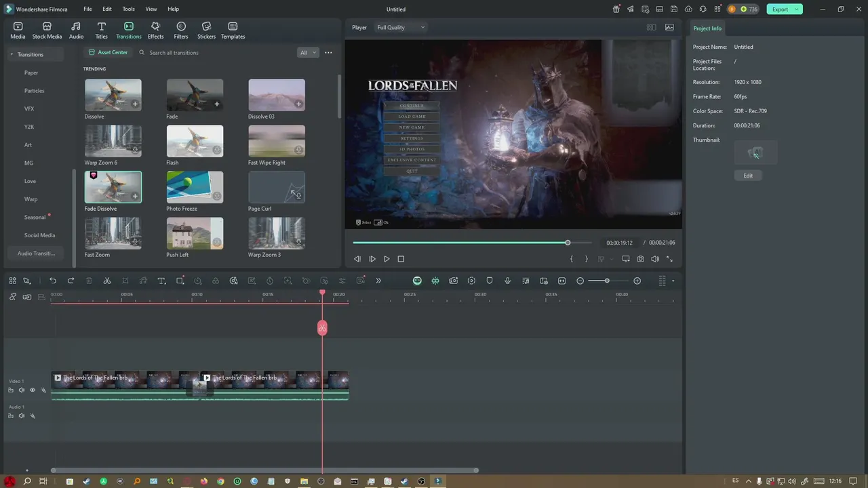Mute the Video 1 track
868x488 pixels.
pos(21,390)
